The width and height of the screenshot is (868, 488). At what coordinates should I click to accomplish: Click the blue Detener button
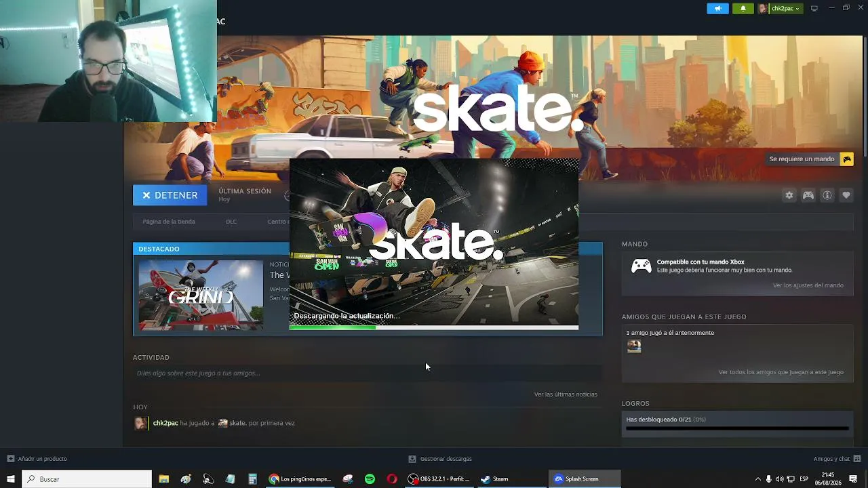tap(170, 195)
